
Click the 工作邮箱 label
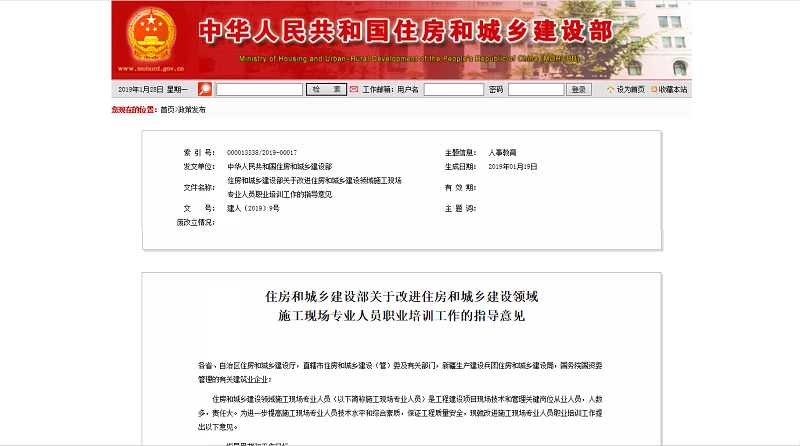pos(377,89)
